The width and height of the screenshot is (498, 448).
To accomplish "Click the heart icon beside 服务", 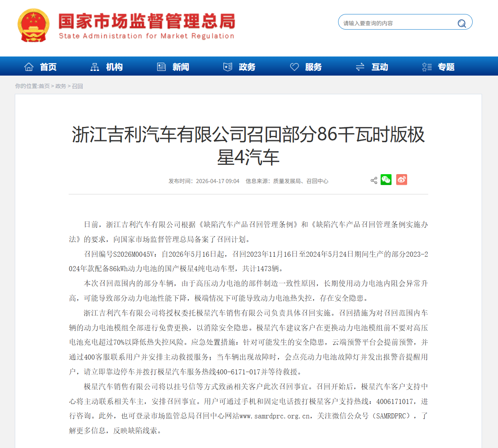I will (294, 67).
